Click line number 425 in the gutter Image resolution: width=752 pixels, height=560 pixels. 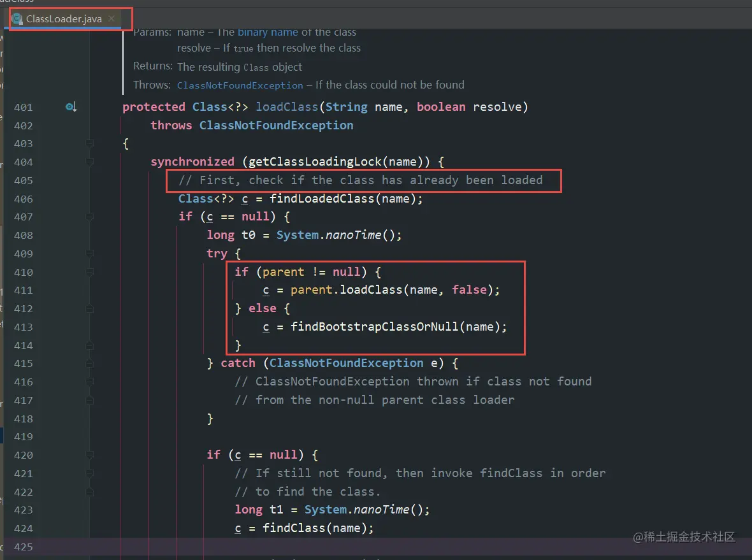(23, 547)
